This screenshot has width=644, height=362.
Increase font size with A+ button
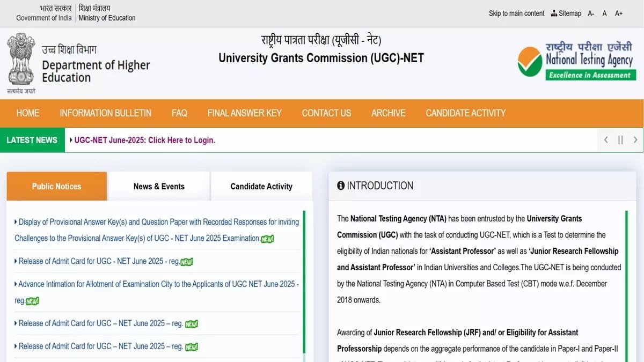[x=619, y=13]
